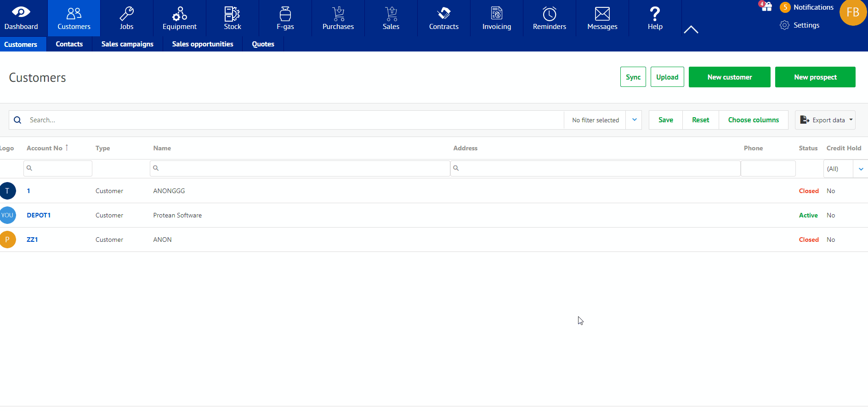Screen dimensions: 868x411
Task: Click the Sync button
Action: click(x=633, y=77)
